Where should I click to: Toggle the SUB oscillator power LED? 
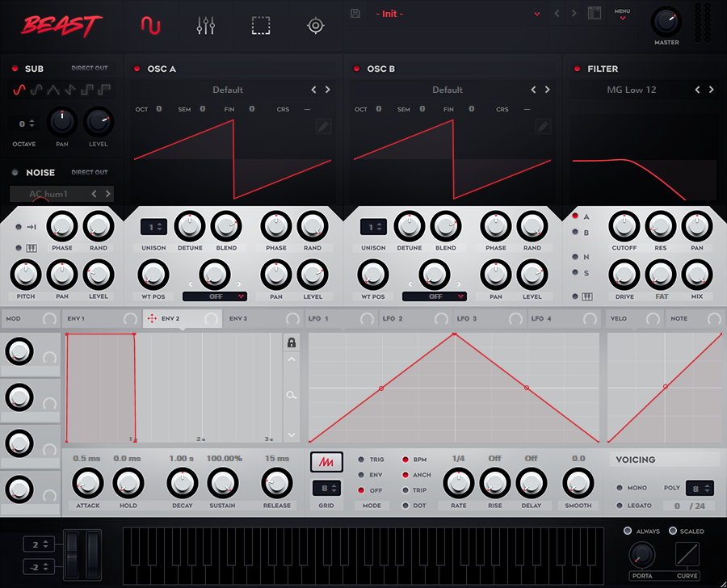[x=15, y=69]
